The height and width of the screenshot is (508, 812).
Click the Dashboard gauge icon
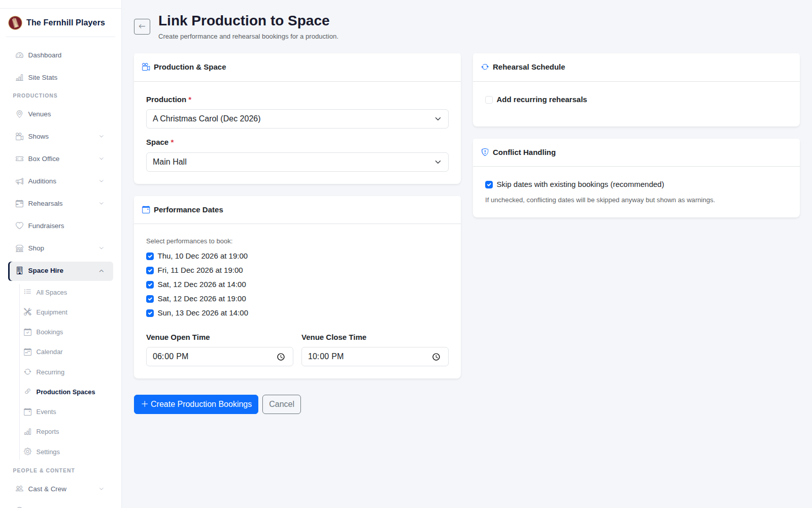tap(19, 55)
